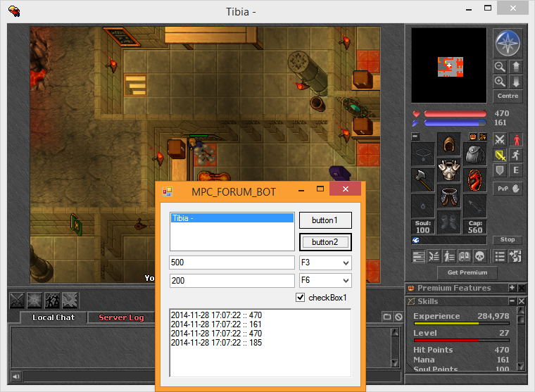Image resolution: width=535 pixels, height=392 pixels.
Task: Expand Premium Features panel plus icon
Action: pyautogui.click(x=512, y=288)
